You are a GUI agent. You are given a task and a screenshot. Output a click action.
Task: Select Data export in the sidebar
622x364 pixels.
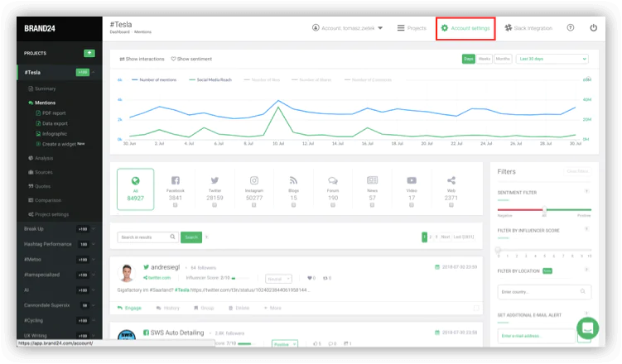click(x=51, y=123)
